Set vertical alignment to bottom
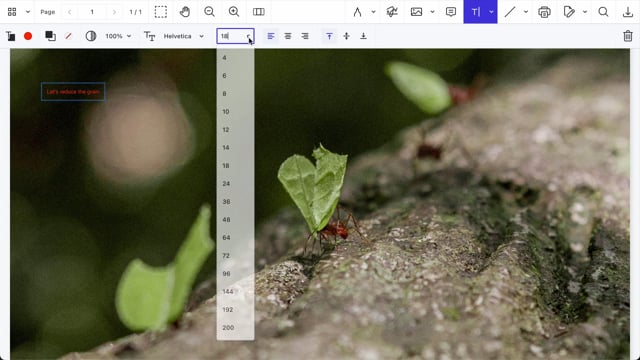This screenshot has width=640, height=360. point(363,36)
